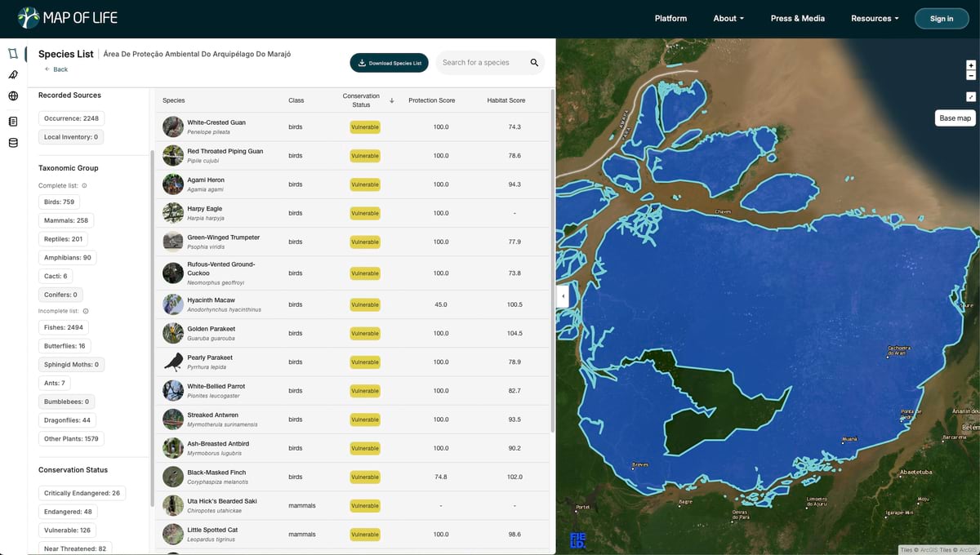Toggle the Vulnerable: 126 filter
The image size is (980, 555).
[67, 531]
